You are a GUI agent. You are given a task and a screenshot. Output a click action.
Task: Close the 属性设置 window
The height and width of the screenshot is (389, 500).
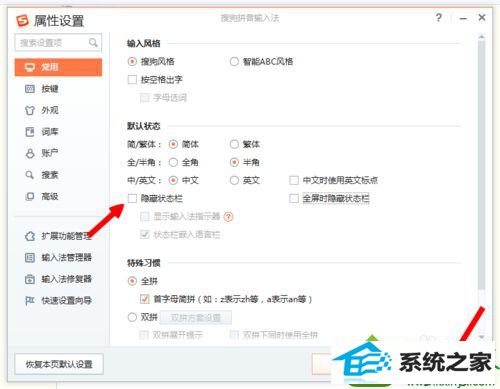(482, 18)
